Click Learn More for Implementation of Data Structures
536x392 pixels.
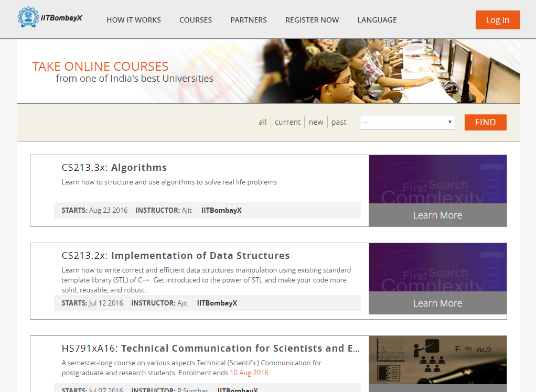click(437, 303)
